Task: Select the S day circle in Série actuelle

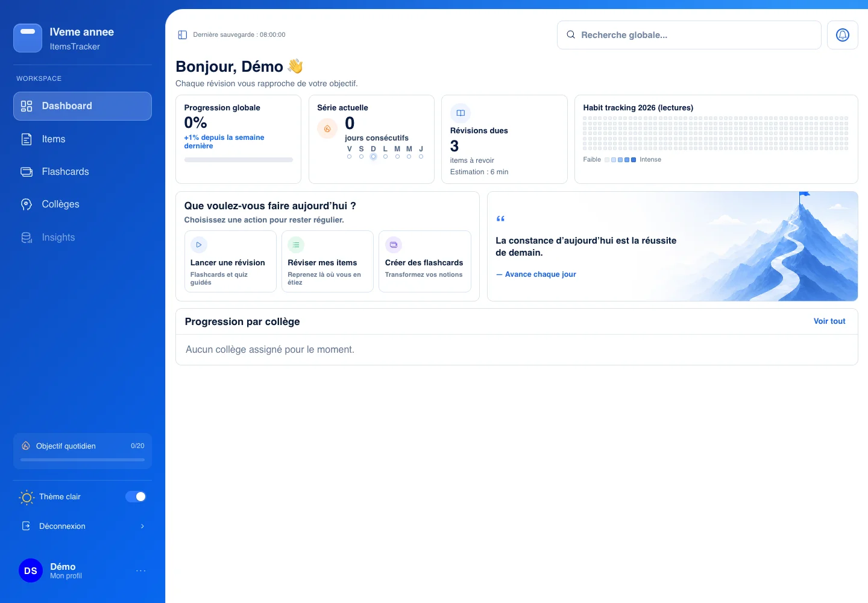Action: 362,157
